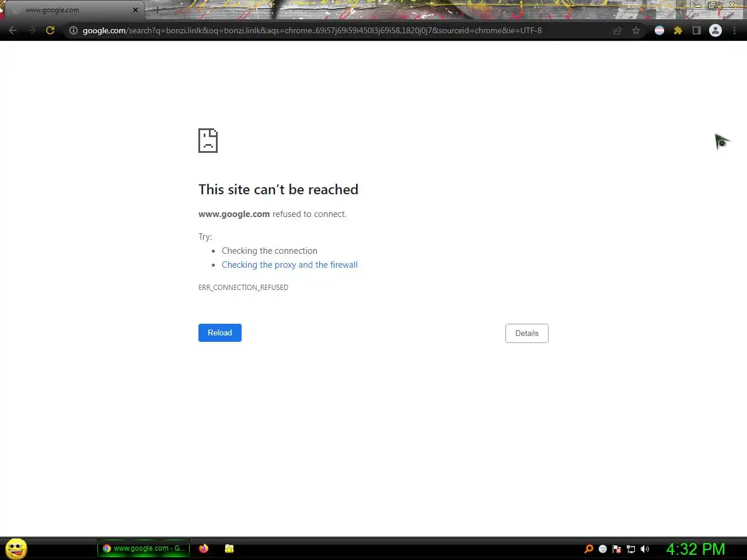Click This site can't be reached heading
The height and width of the screenshot is (560, 747).
coord(278,190)
